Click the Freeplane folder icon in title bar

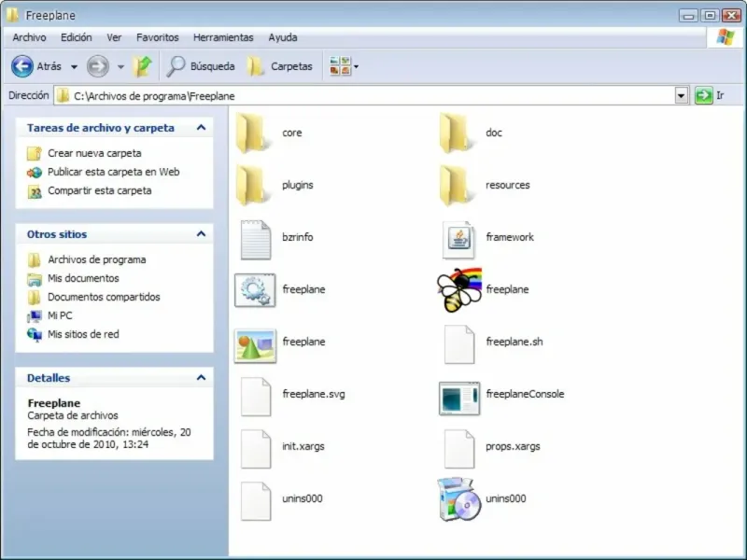click(x=13, y=15)
